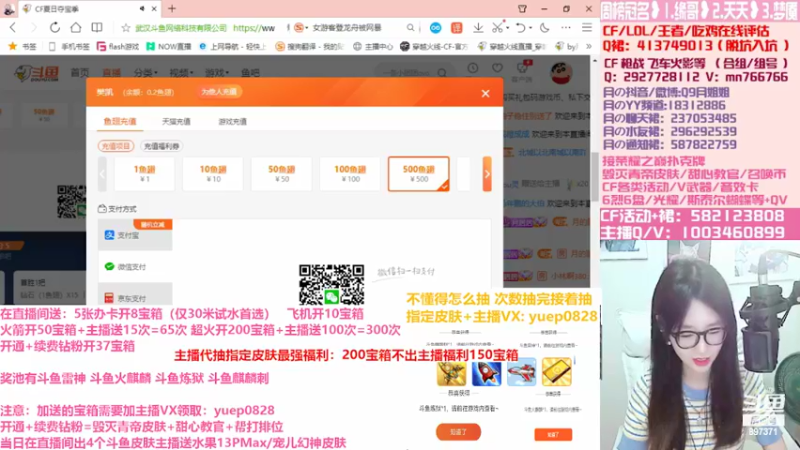Viewport: 800px width, 450px height.
Task: Click the browser forward arrow
Action: coord(34,28)
